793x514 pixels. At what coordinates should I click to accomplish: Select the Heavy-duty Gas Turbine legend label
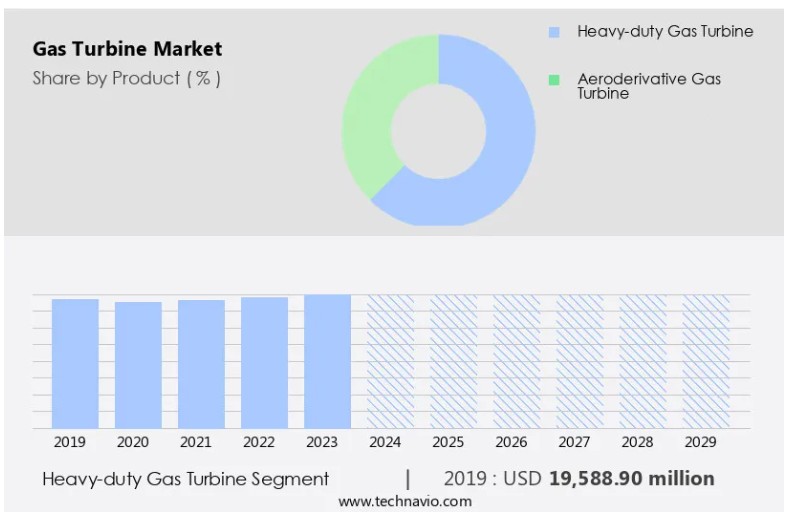pos(665,32)
